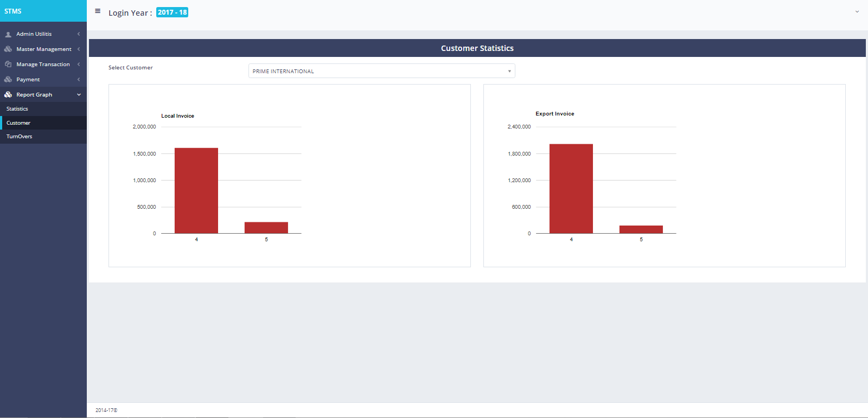Open the Statistics submenu item
Screen dimensions: 868x418
coord(17,109)
